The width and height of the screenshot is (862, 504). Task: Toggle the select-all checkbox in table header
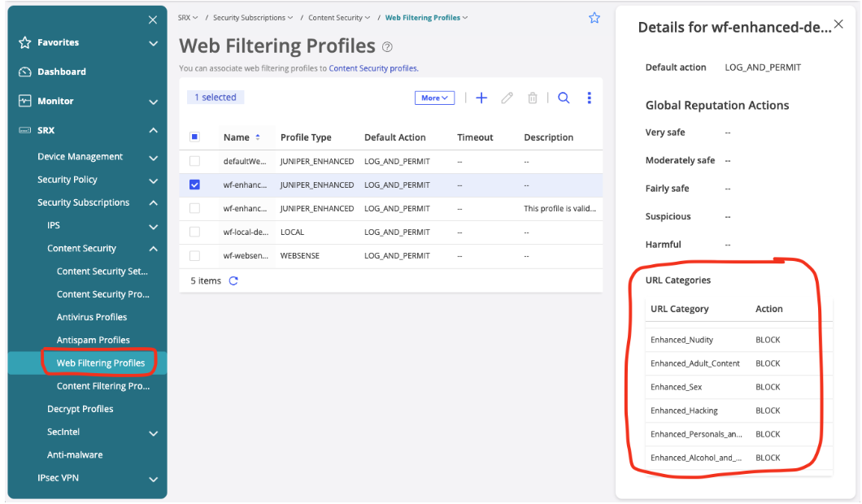coord(194,137)
